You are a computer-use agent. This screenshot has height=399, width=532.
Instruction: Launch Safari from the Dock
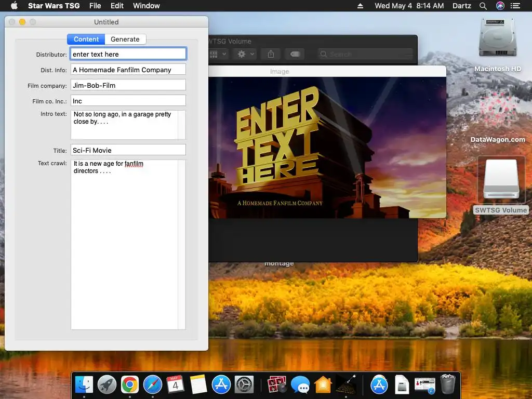(x=153, y=384)
